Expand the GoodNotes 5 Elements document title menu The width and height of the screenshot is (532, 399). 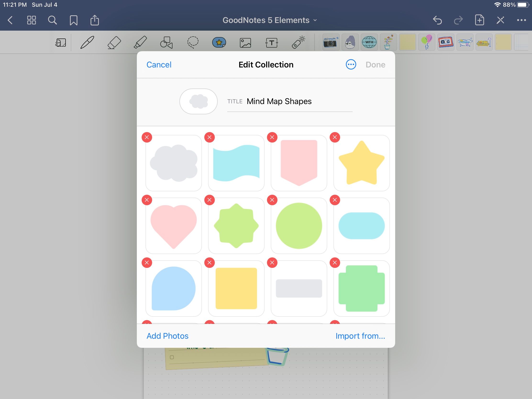tap(315, 20)
